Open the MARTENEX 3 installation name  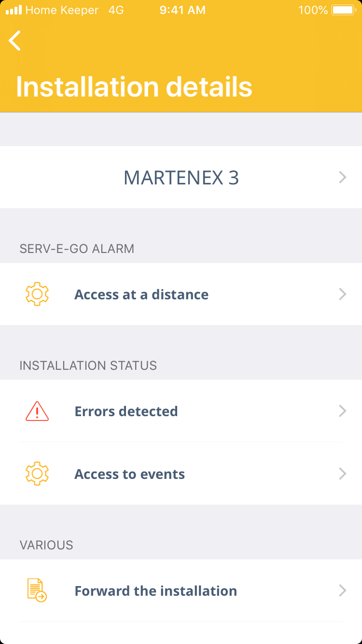click(x=181, y=178)
